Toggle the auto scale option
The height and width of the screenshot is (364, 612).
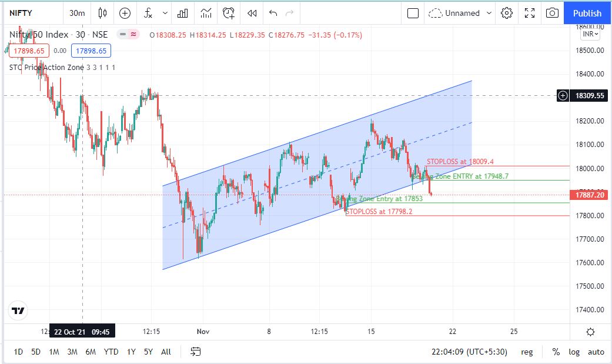(596, 352)
